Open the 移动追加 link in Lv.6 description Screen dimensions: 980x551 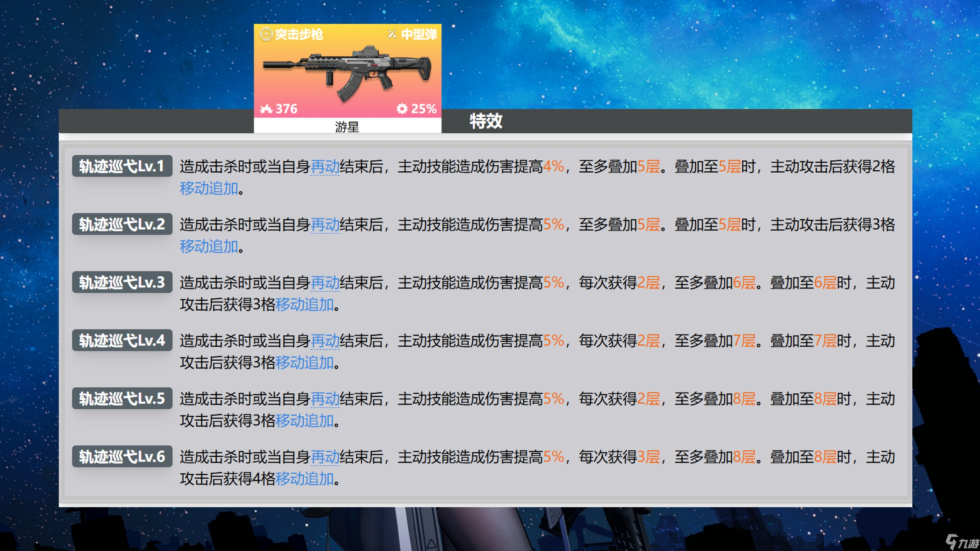(x=305, y=479)
